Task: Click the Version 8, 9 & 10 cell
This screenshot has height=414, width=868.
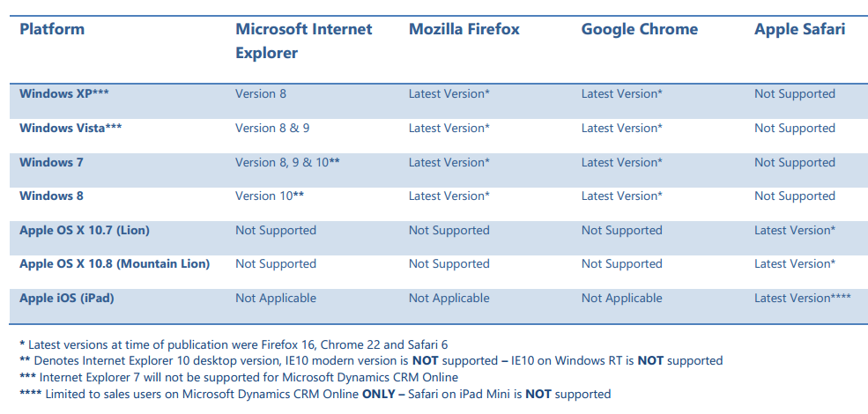Action: coord(287,162)
